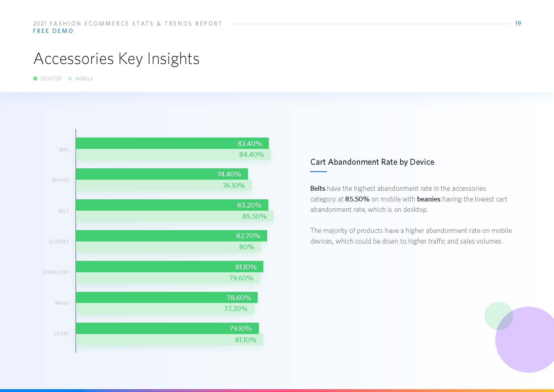Click the Beanie desktop bar 74.40%
This screenshot has height=392, width=554.
162,174
